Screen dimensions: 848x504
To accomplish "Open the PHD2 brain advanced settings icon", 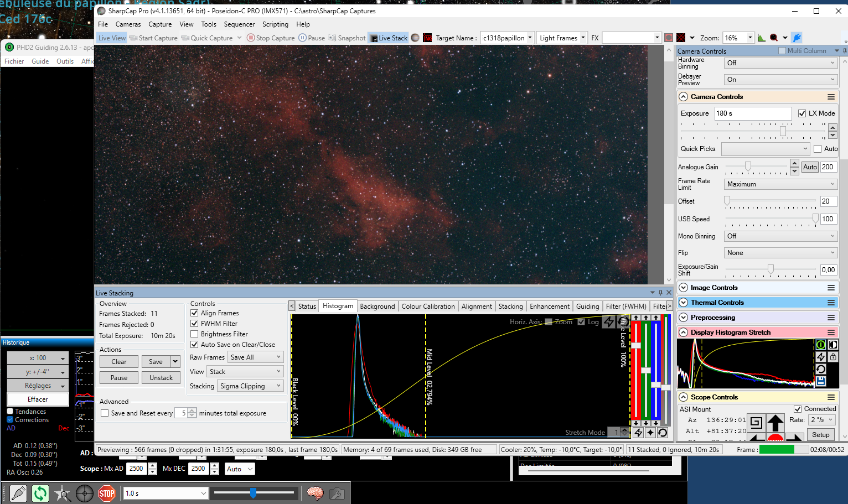I will (315, 493).
